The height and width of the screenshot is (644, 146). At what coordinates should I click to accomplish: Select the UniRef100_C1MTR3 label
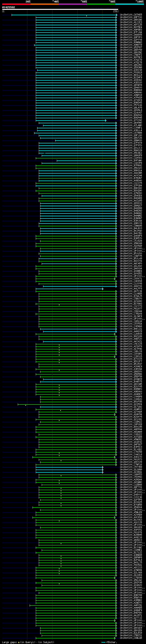click(131, 158)
